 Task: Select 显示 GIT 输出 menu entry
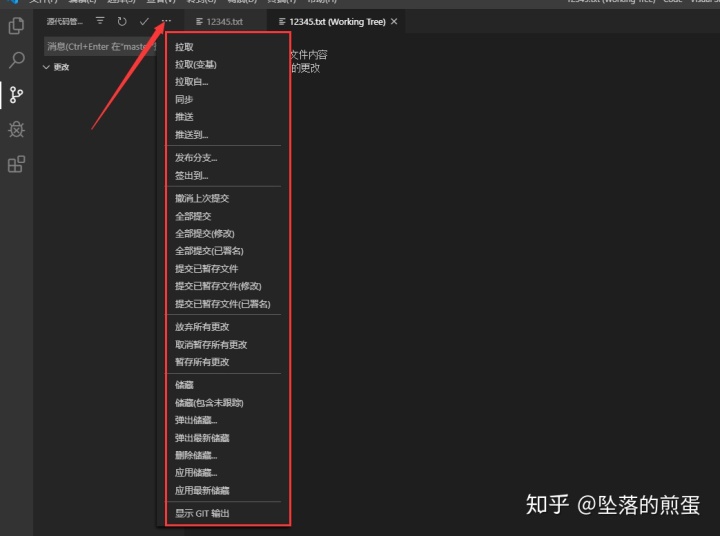(x=202, y=513)
